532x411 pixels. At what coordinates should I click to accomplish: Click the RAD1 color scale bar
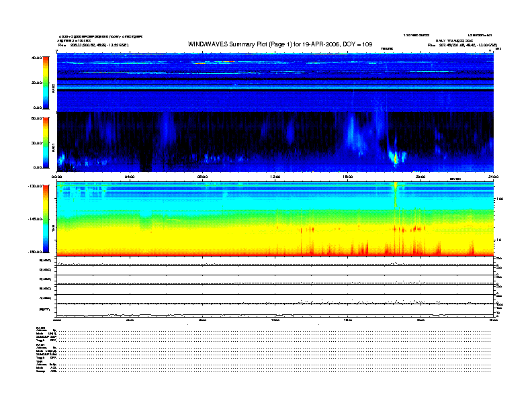(x=46, y=142)
